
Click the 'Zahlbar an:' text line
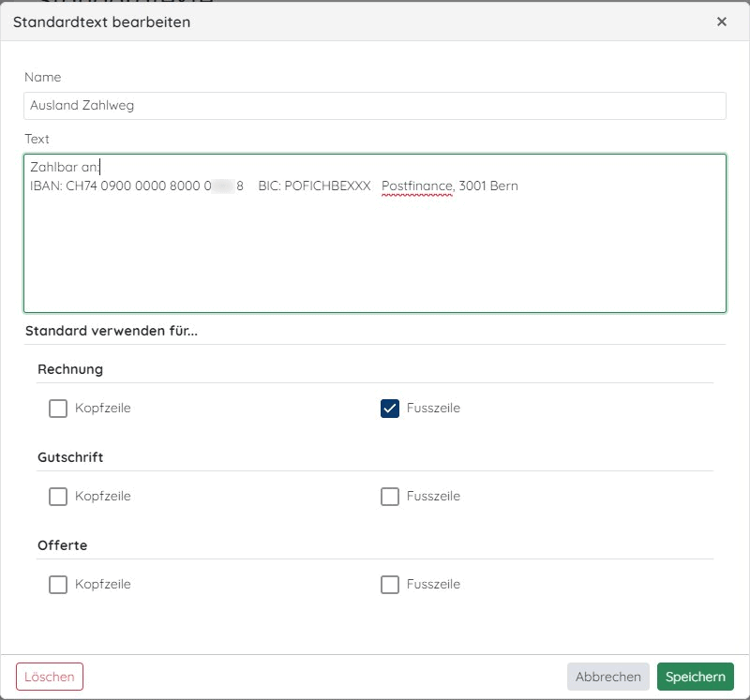click(65, 167)
